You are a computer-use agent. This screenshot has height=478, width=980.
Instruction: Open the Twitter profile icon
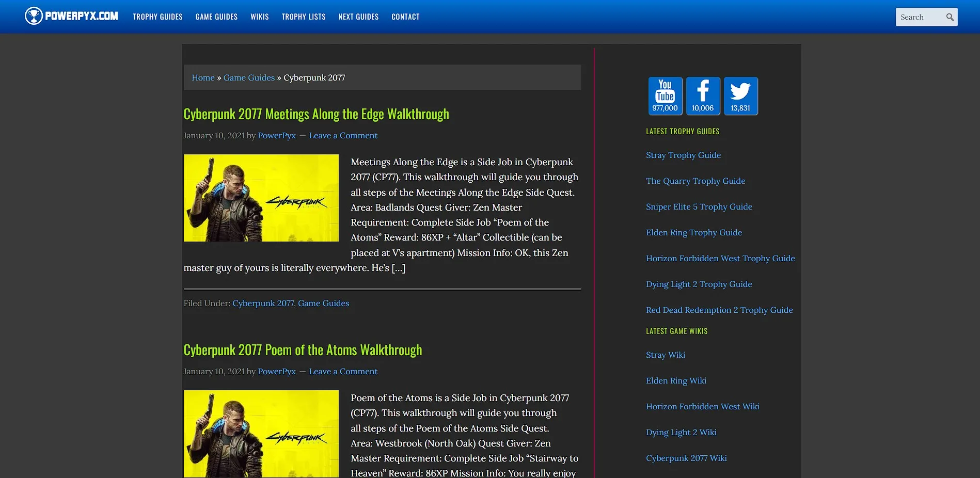coord(740,96)
